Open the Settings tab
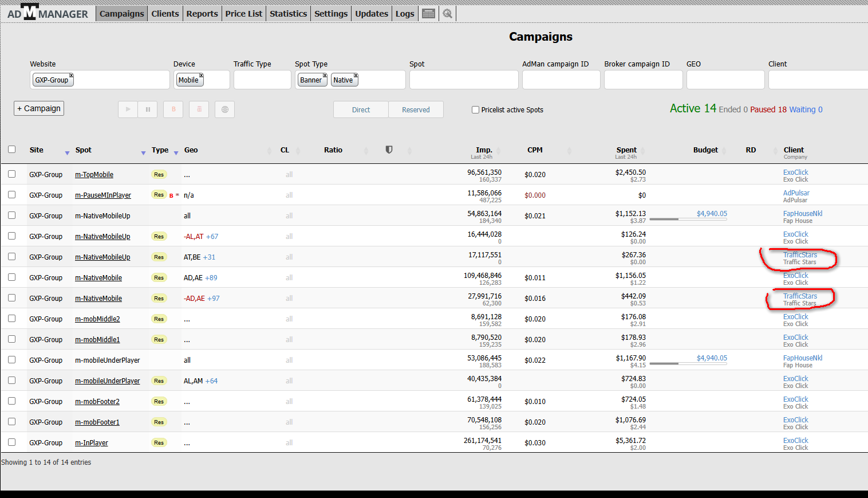The width and height of the screenshot is (868, 498). pyautogui.click(x=331, y=14)
